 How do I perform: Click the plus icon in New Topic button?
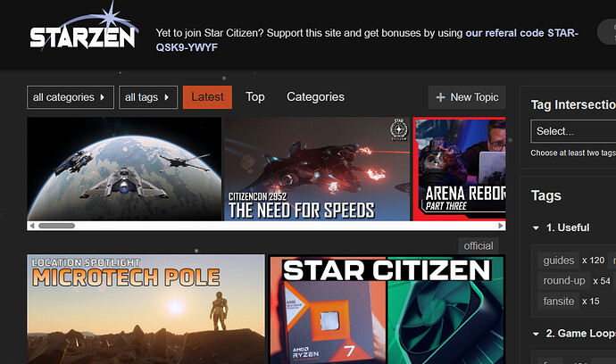(x=440, y=97)
